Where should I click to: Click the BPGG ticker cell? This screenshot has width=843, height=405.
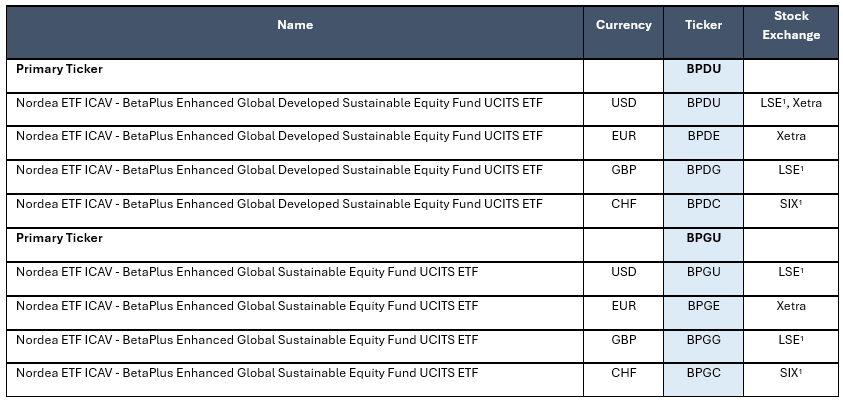point(703,340)
